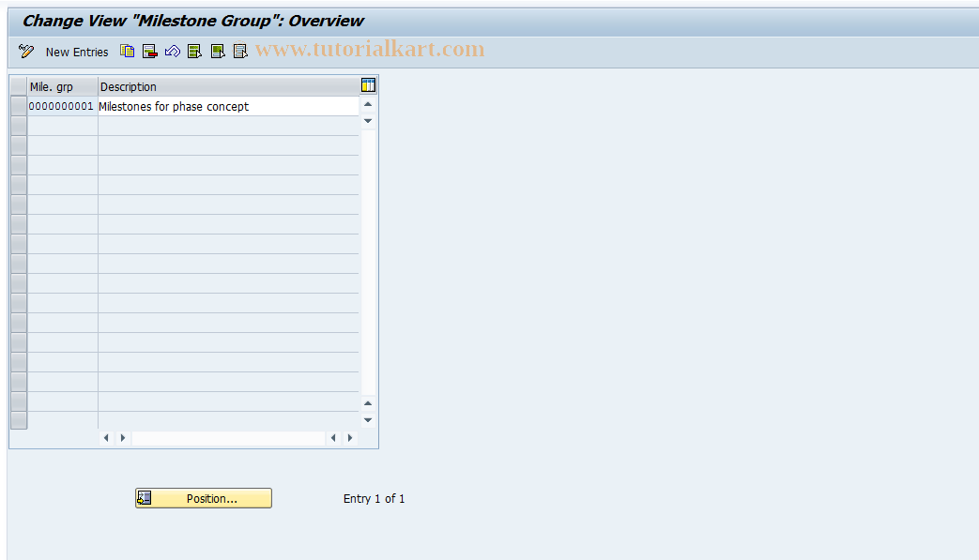Click left arrow at the right end of the horizontal scrollbar
Image resolution: width=979 pixels, height=560 pixels.
click(333, 438)
